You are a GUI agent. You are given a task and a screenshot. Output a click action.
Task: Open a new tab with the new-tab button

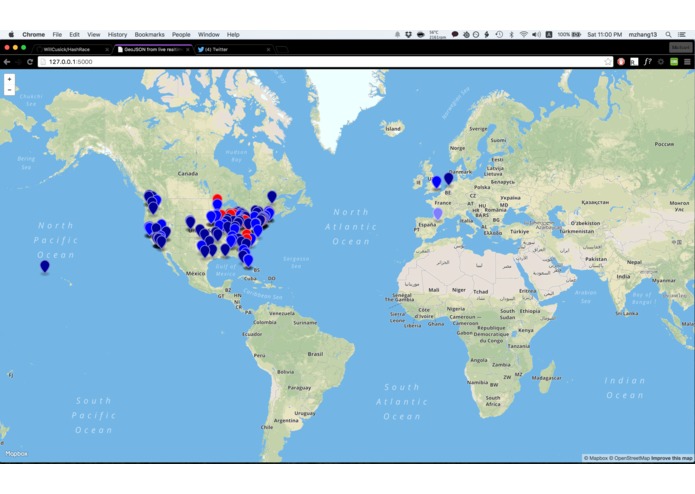(282, 50)
